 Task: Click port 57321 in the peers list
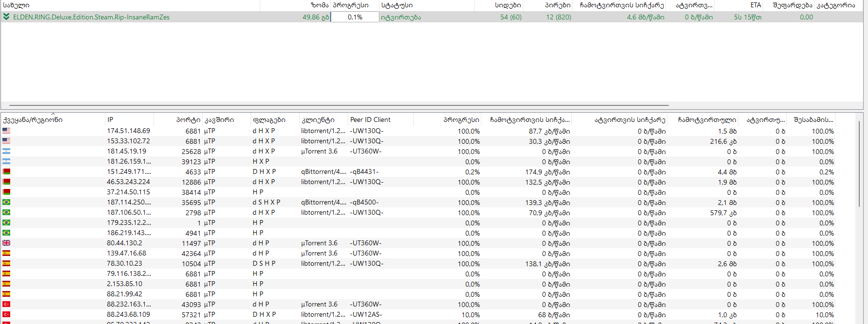click(191, 314)
